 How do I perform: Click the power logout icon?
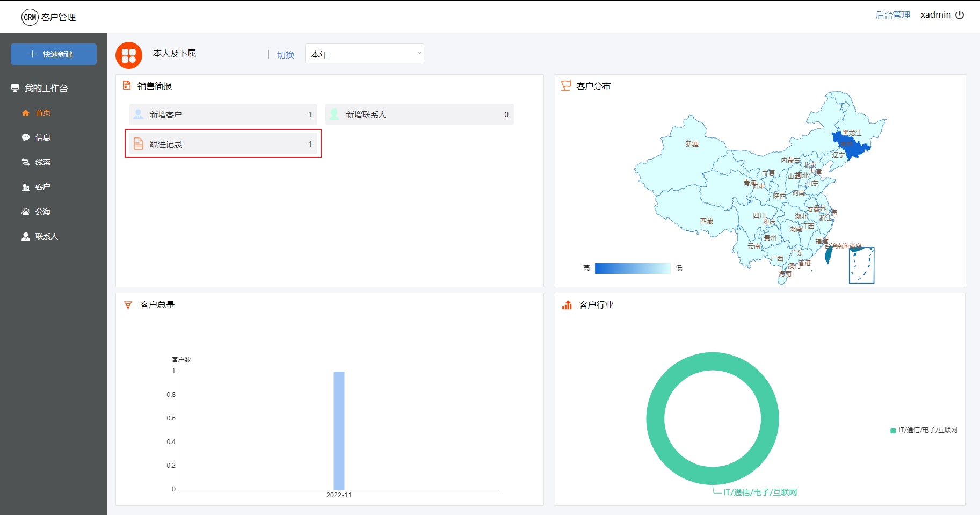pos(960,15)
